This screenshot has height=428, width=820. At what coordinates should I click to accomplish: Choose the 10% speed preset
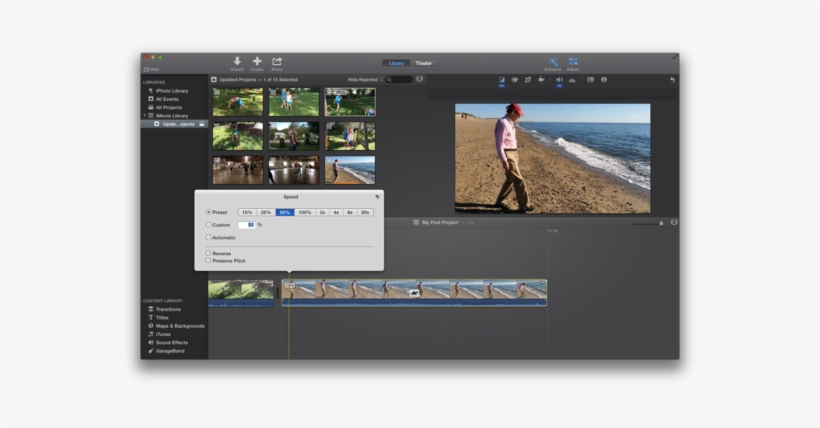[x=247, y=212]
